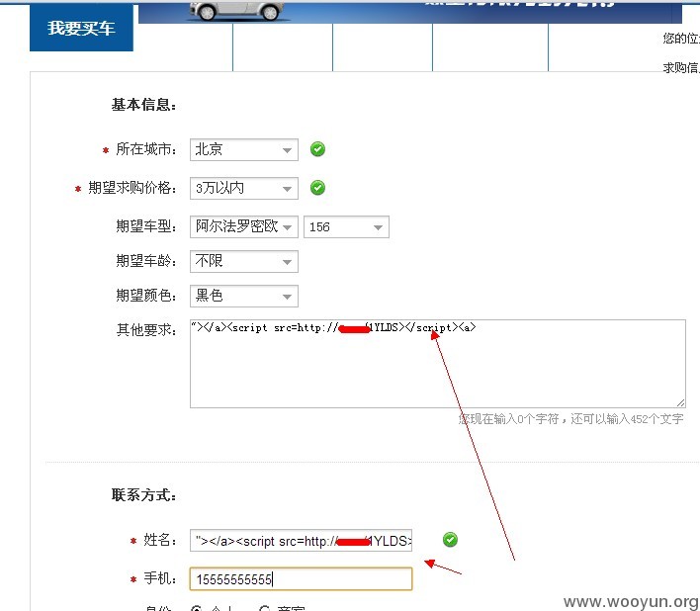Click the 其他要求 field label
The width and height of the screenshot is (700, 611).
click(x=146, y=330)
